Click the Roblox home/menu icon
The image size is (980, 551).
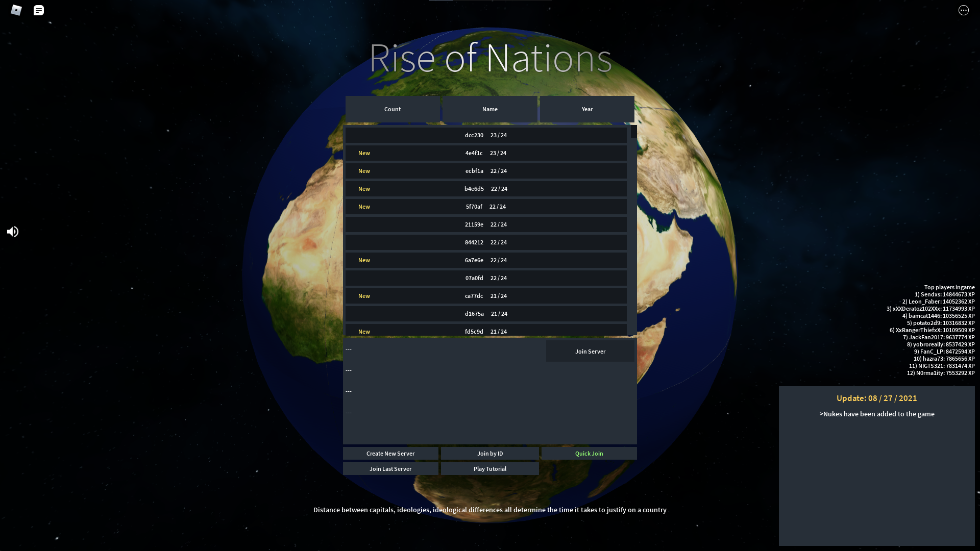(x=16, y=9)
